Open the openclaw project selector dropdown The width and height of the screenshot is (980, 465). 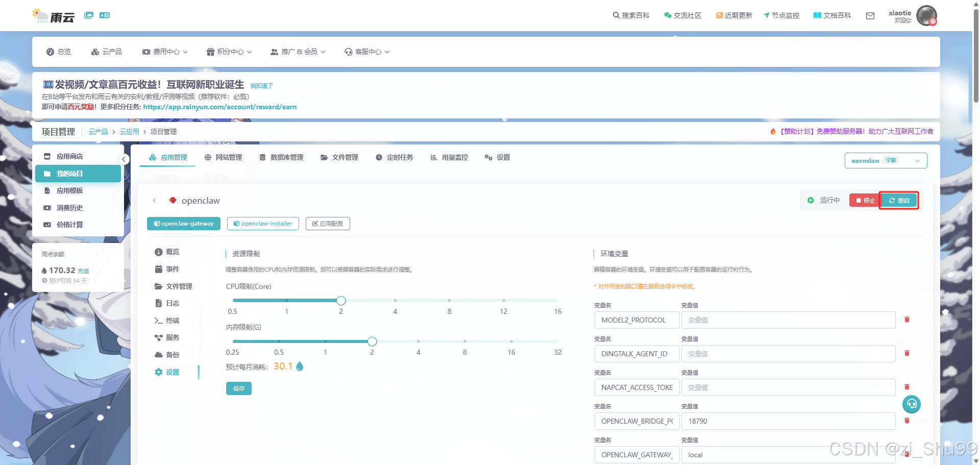[x=886, y=160]
